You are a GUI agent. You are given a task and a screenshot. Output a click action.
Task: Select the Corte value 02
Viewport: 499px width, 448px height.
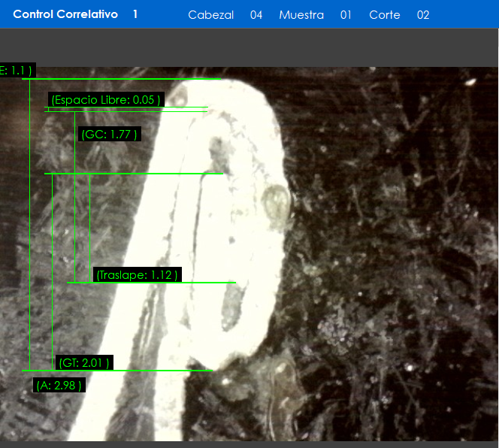click(423, 15)
